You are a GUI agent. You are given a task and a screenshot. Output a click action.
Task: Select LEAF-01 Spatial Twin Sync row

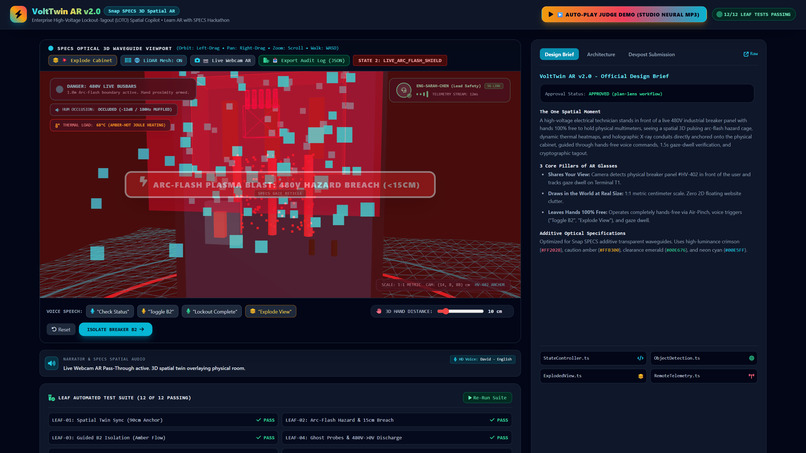[x=163, y=420]
